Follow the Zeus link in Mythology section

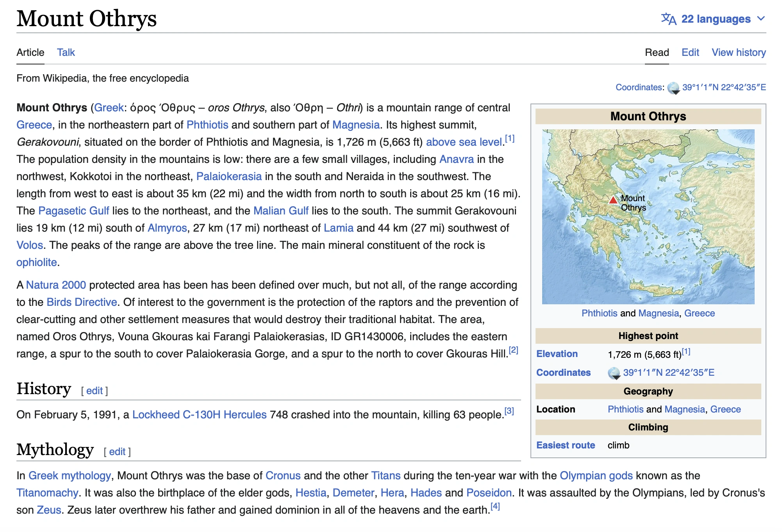[x=49, y=509]
